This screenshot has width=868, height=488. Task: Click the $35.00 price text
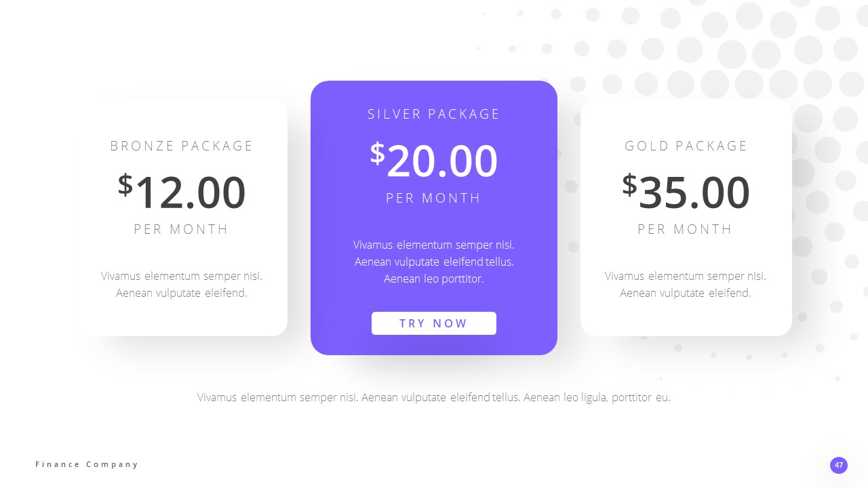(x=686, y=192)
